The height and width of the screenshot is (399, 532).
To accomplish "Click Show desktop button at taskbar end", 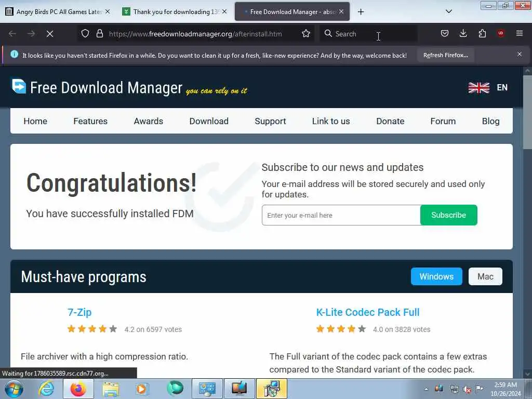I will pos(528,389).
